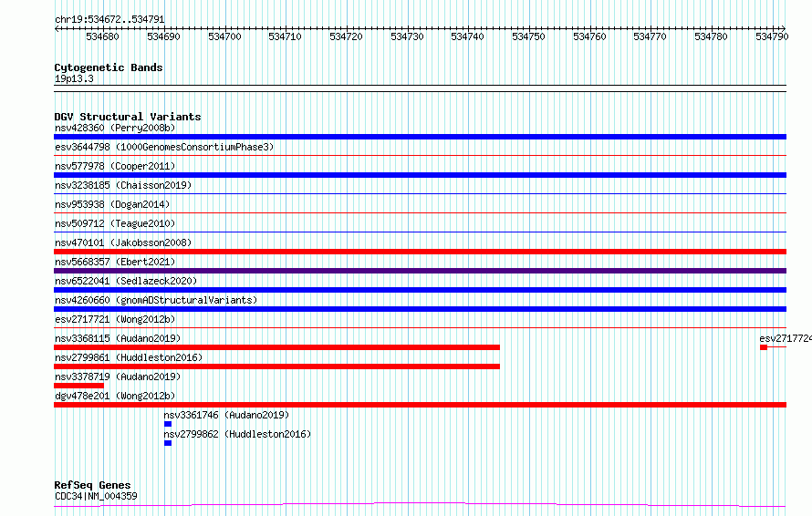Open variant label nsv3361746 (Audano2019)
The width and height of the screenshot is (812, 516).
click(226, 415)
